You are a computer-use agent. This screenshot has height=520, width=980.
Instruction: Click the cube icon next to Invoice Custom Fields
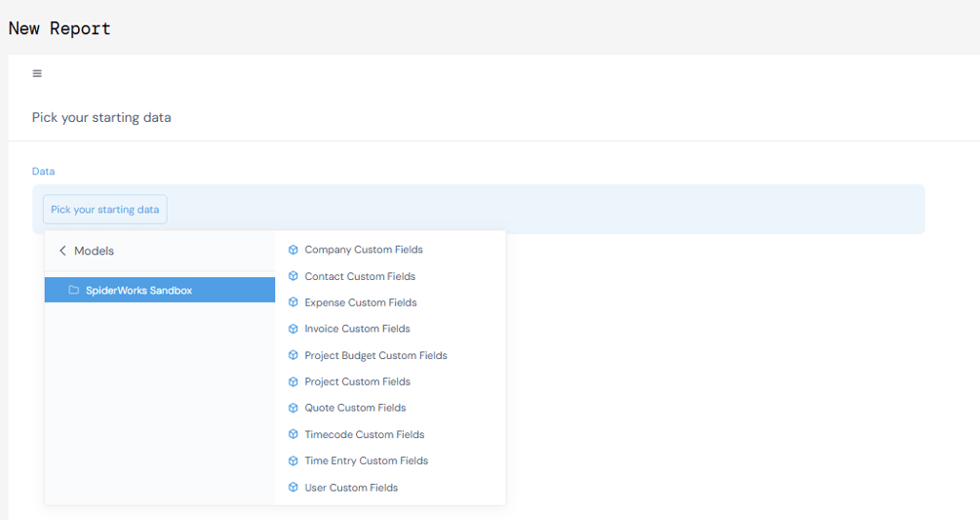coord(294,329)
